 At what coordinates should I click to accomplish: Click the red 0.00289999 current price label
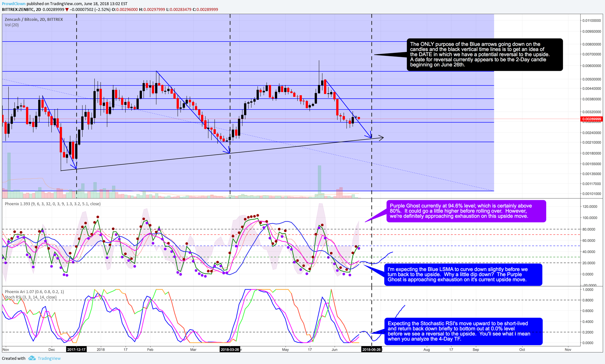[592, 119]
